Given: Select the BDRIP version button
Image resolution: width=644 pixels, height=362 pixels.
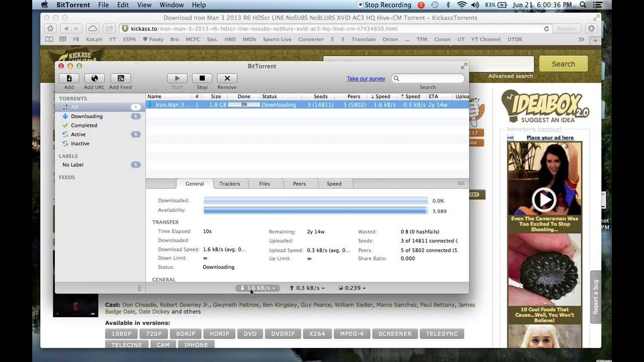Looking at the screenshot, I should tap(185, 334).
